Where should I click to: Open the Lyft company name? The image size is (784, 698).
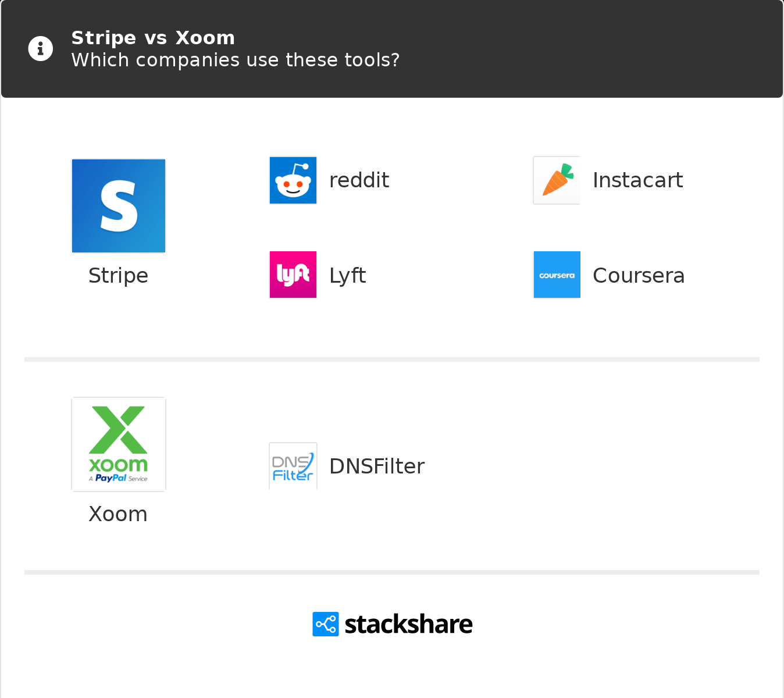[347, 275]
